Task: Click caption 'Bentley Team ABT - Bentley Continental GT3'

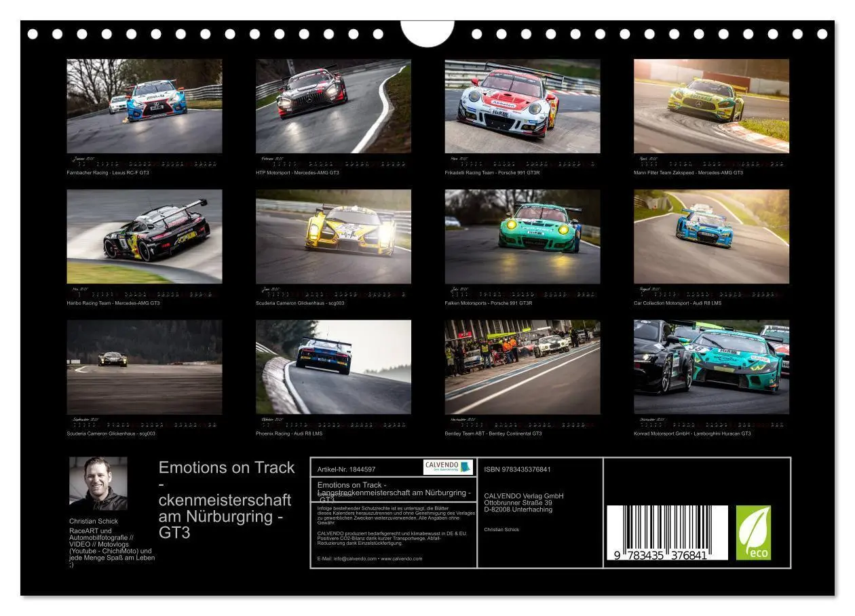Action: tap(493, 434)
